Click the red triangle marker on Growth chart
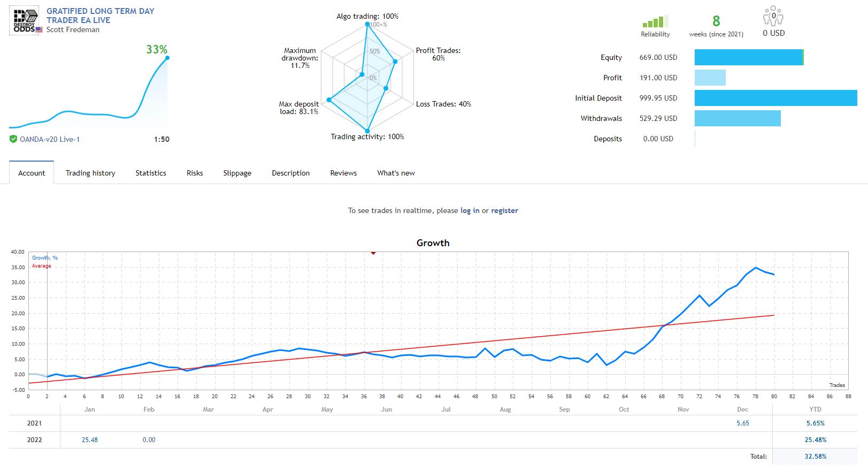The image size is (868, 471). tap(373, 253)
